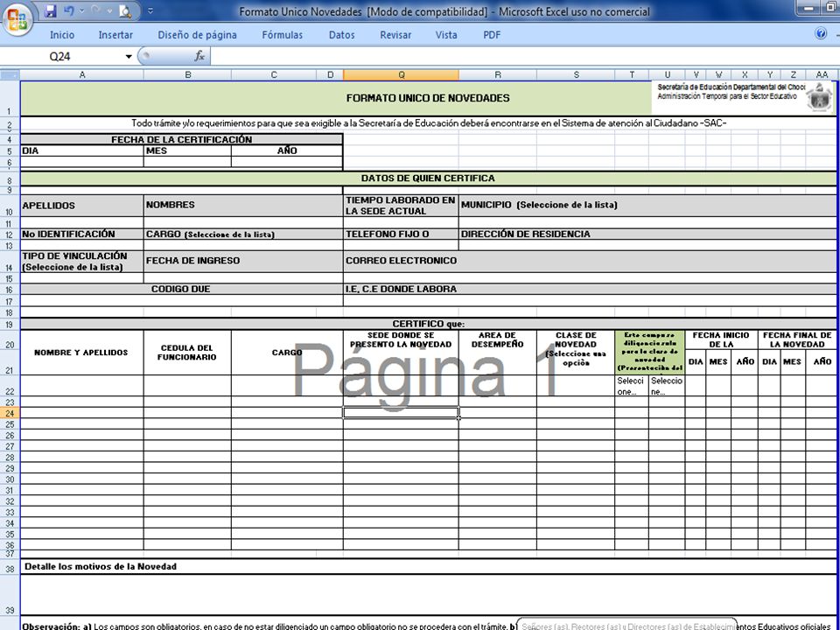Open the Office button menu
The image size is (840, 630).
pyautogui.click(x=17, y=20)
